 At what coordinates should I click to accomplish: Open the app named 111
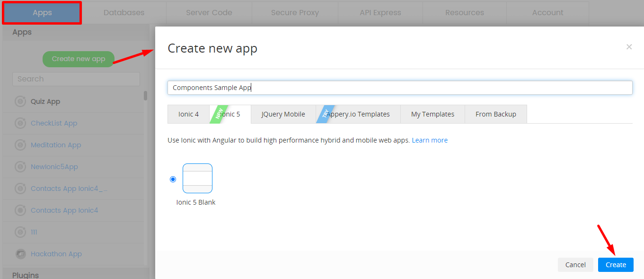pos(34,232)
